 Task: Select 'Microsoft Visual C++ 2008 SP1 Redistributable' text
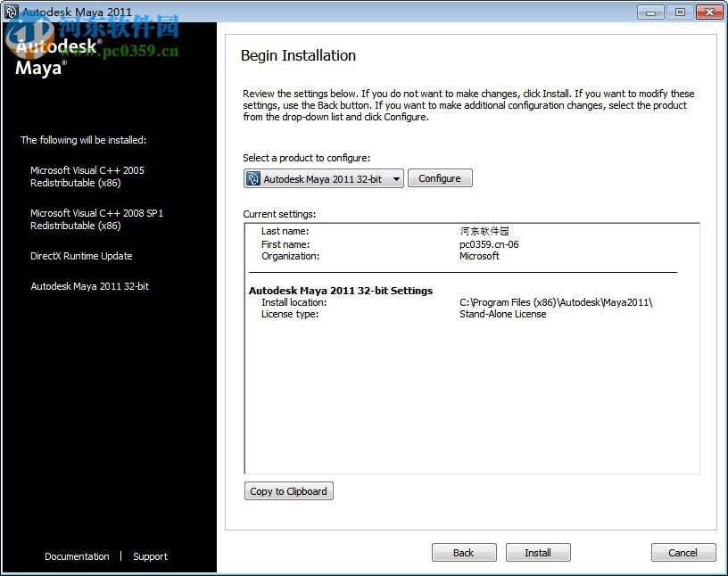pyautogui.click(x=96, y=219)
